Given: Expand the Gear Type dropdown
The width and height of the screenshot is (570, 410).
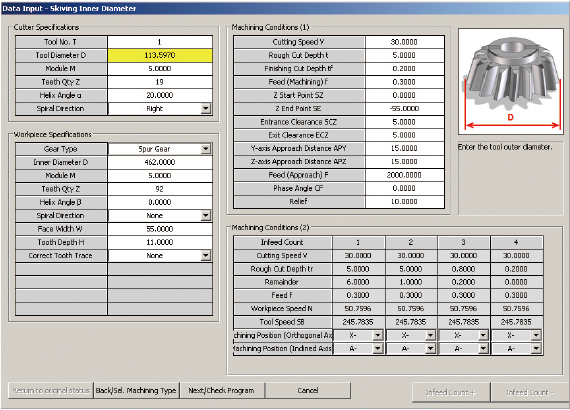Looking at the screenshot, I should point(206,149).
